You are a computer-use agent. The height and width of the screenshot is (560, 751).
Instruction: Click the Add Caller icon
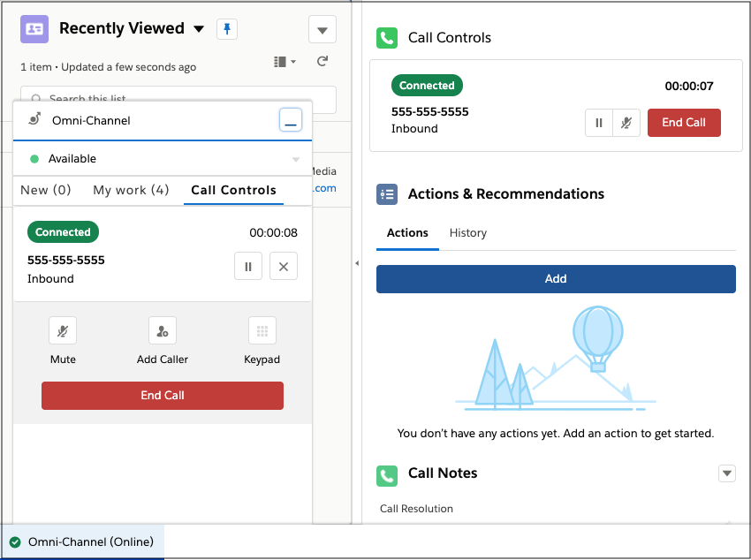pos(163,330)
